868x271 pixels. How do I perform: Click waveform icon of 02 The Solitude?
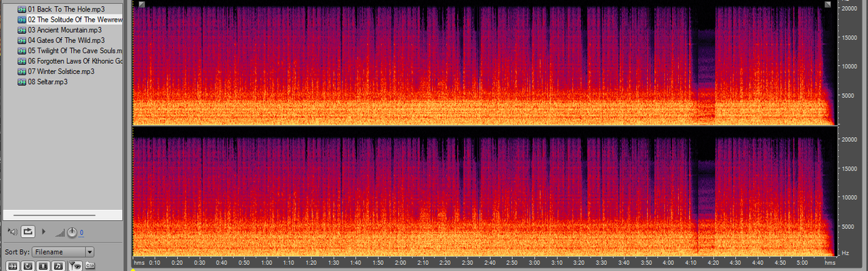[x=22, y=20]
